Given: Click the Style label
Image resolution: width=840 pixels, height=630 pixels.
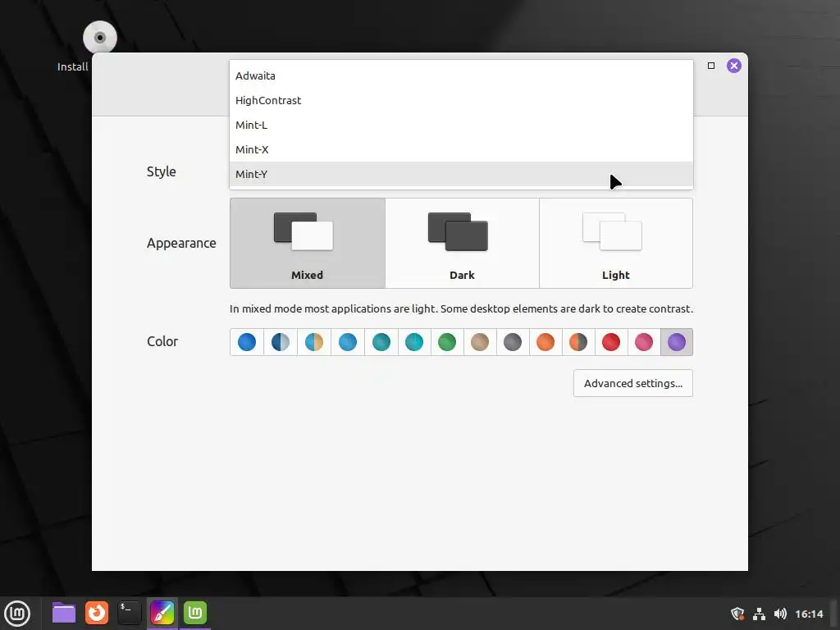Looking at the screenshot, I should pyautogui.click(x=162, y=171).
